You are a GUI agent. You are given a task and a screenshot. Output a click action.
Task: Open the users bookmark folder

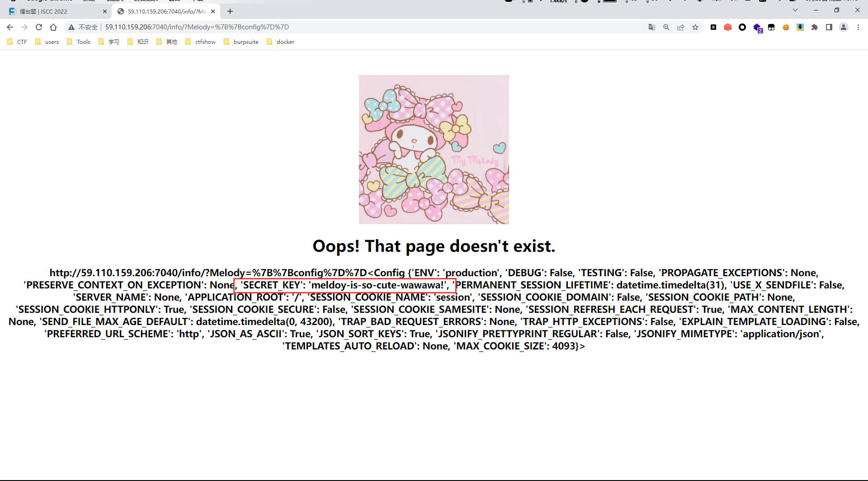tap(47, 42)
